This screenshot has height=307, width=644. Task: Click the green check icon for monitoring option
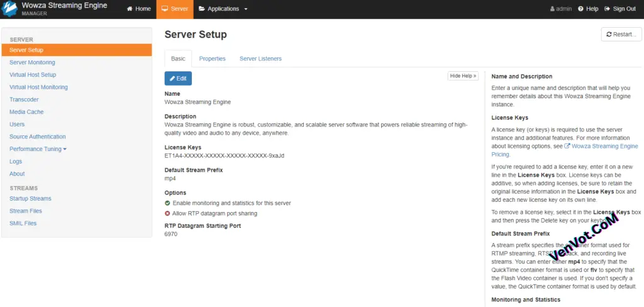(x=167, y=203)
